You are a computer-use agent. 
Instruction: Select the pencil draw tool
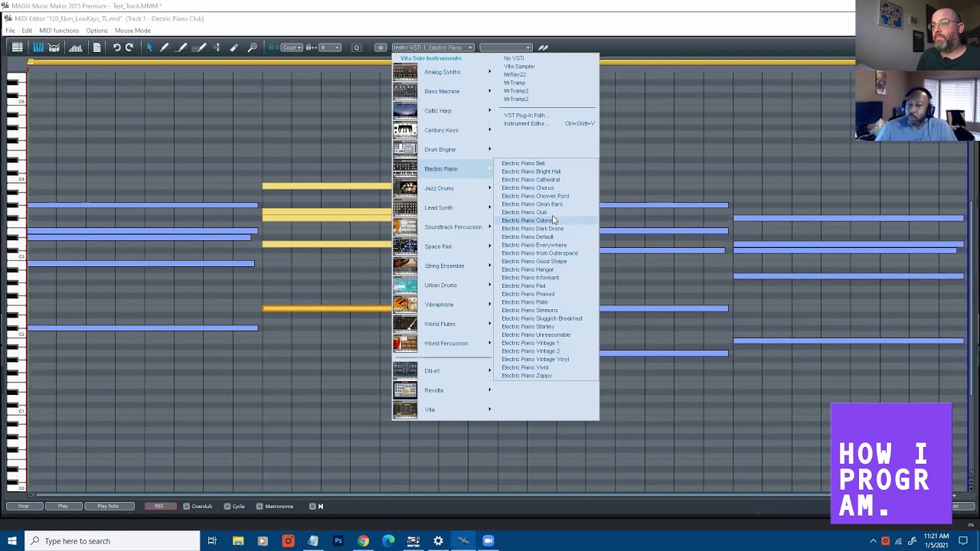(x=164, y=47)
